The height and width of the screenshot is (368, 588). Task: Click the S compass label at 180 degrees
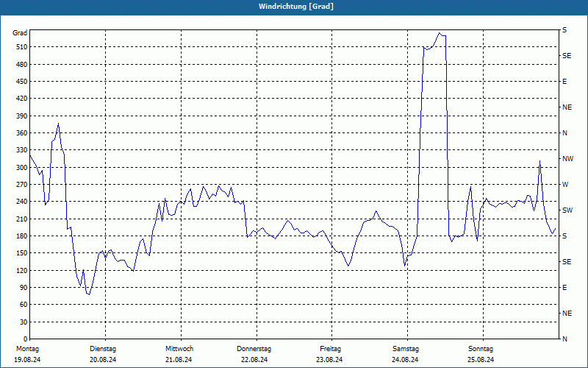[564, 236]
